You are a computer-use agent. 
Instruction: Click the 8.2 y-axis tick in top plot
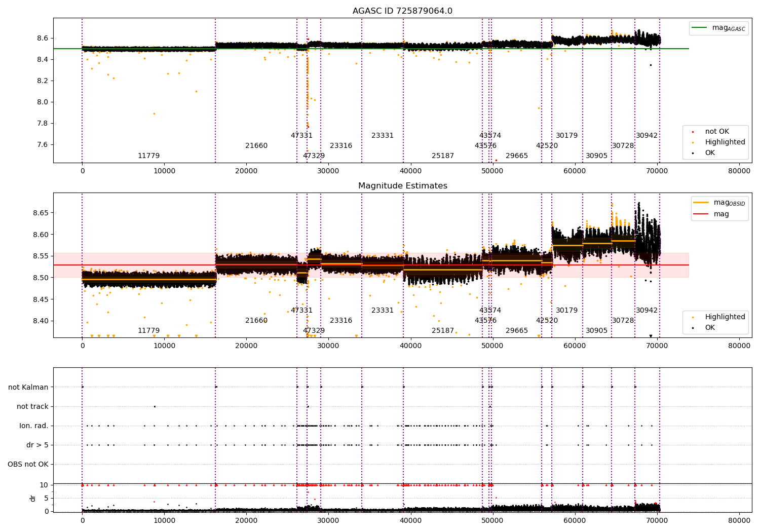(43, 81)
